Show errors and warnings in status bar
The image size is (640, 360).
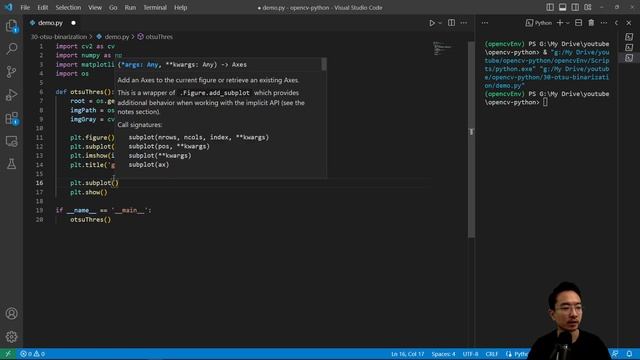coord(33,354)
